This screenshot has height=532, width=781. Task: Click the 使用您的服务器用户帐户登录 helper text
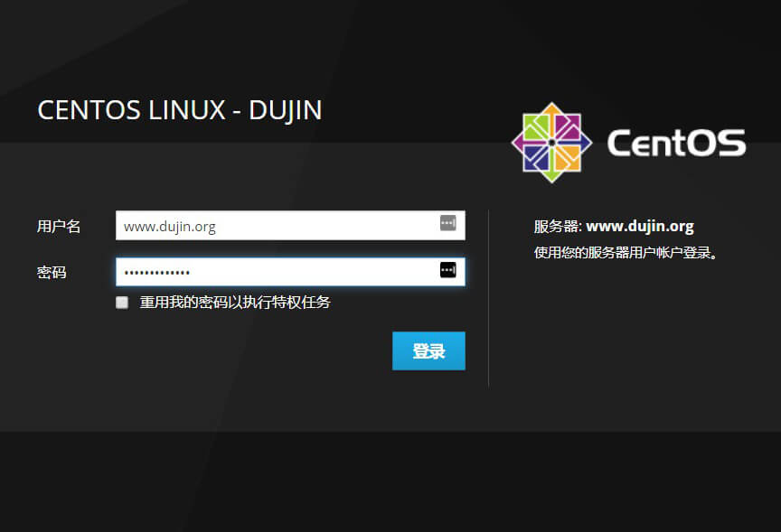coord(625,253)
